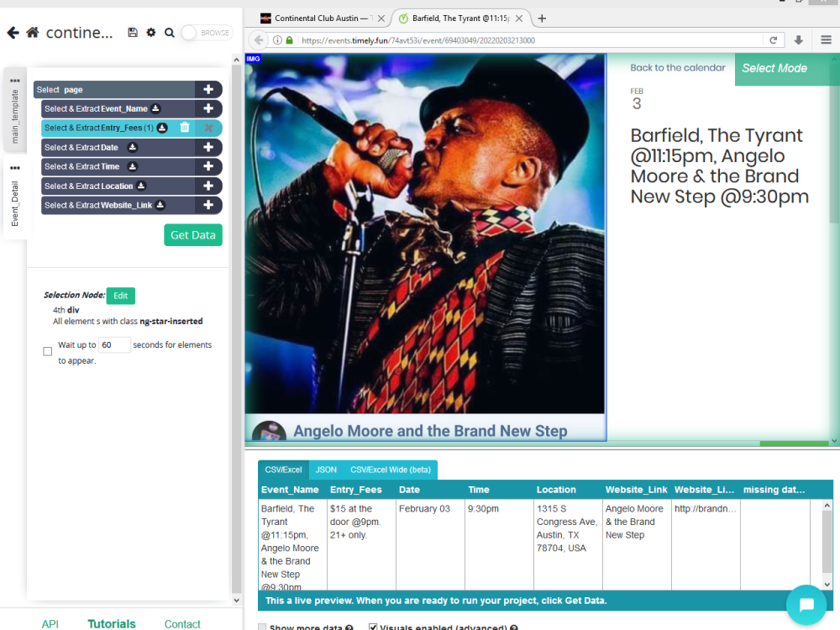
Task: Click the browser download arrow icon
Action: tap(798, 40)
